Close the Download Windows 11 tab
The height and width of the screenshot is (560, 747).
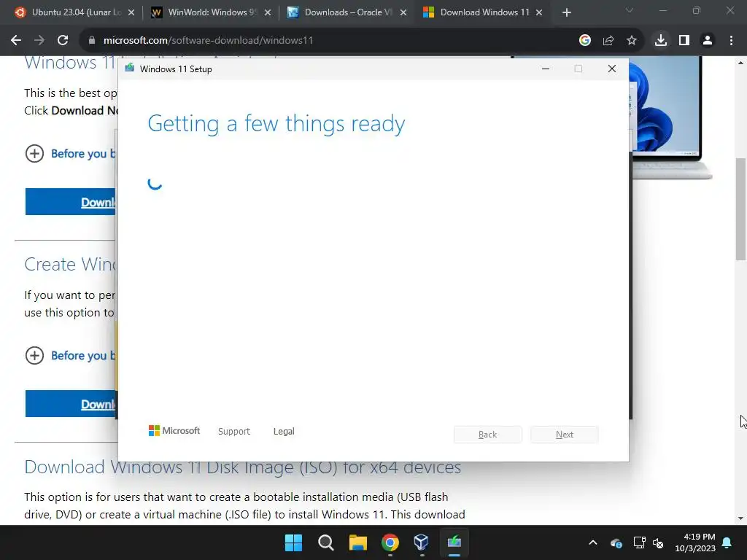539,13
